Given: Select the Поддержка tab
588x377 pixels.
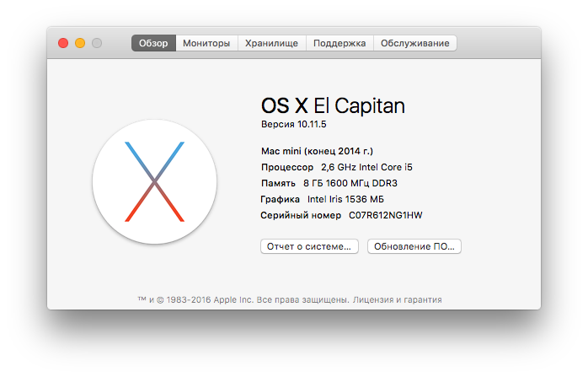Looking at the screenshot, I should click(339, 43).
